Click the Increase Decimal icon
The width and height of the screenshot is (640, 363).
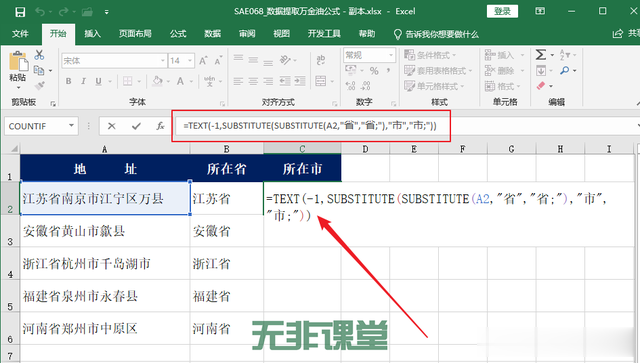tap(350, 86)
